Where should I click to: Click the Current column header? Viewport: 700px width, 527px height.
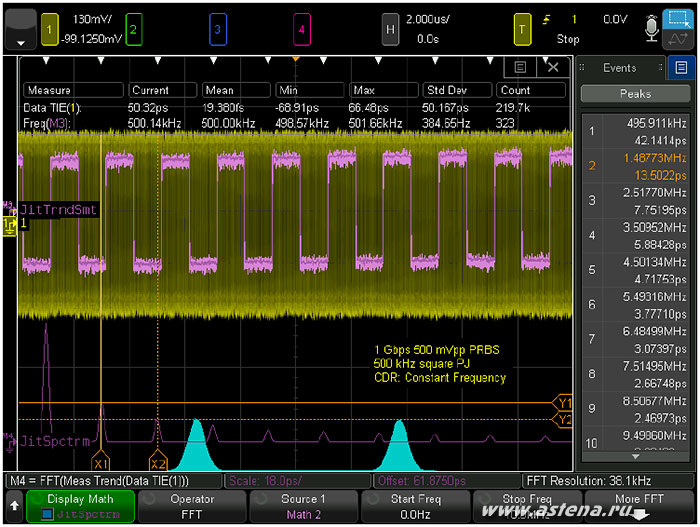[x=162, y=90]
